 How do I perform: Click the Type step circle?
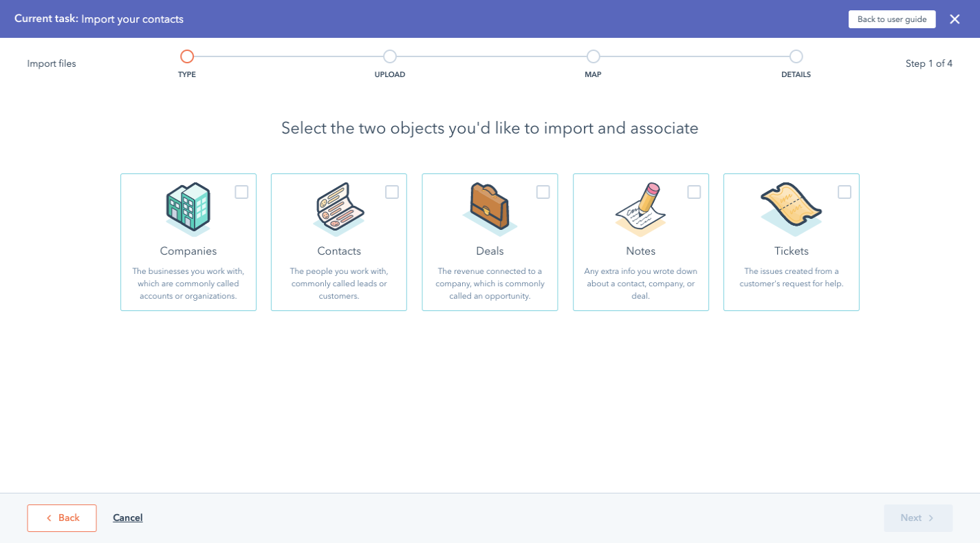[x=187, y=56]
